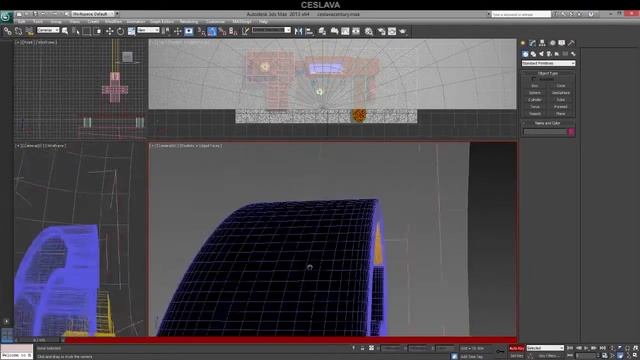
Task: Open the Standard Primitives dropdown
Action: [x=548, y=63]
